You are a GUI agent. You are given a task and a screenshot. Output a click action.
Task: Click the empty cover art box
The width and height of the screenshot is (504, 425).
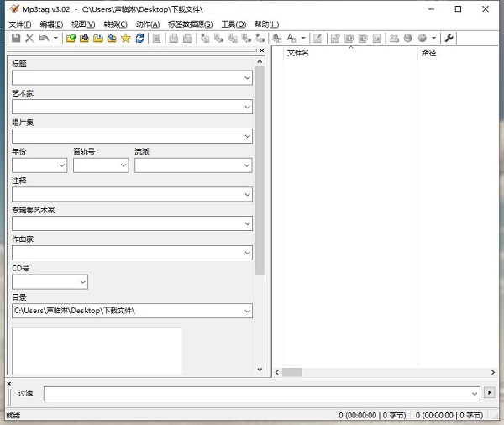(x=97, y=351)
